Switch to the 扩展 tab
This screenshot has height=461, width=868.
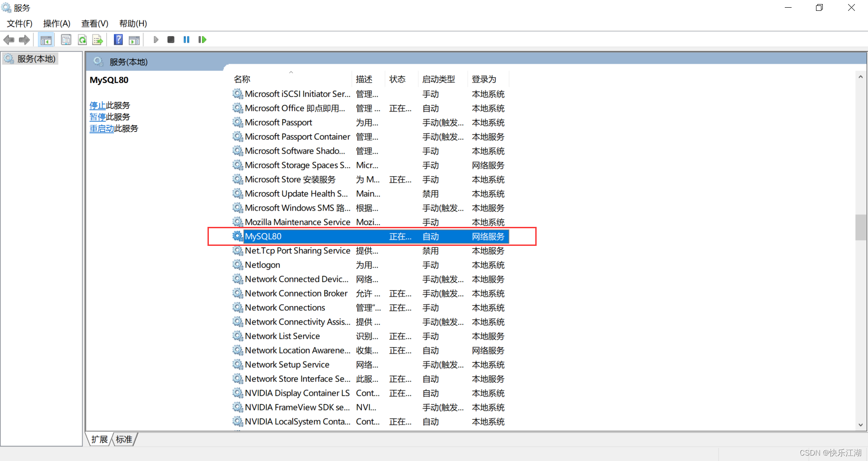click(x=99, y=439)
